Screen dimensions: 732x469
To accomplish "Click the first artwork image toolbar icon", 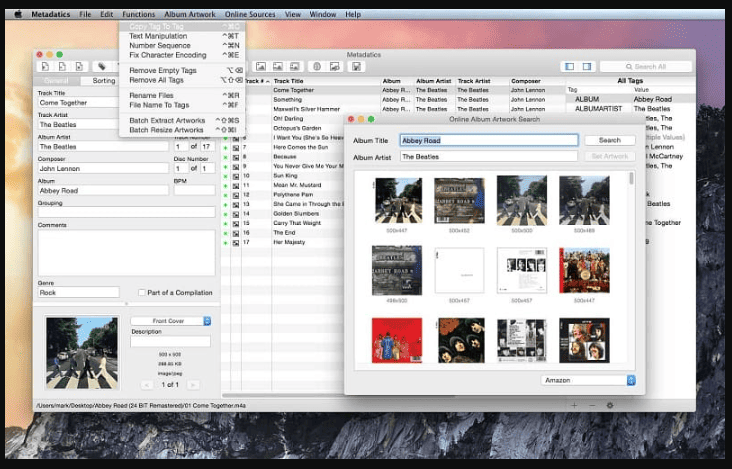I will 261,67.
